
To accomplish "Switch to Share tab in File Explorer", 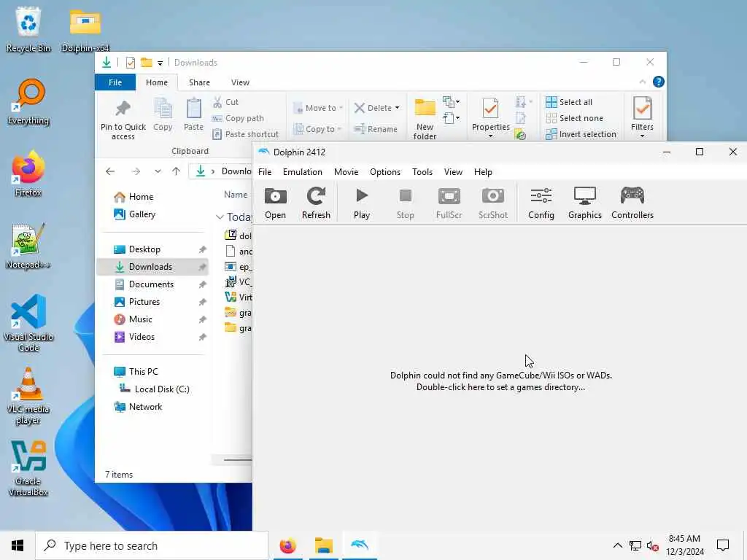I will 199,82.
